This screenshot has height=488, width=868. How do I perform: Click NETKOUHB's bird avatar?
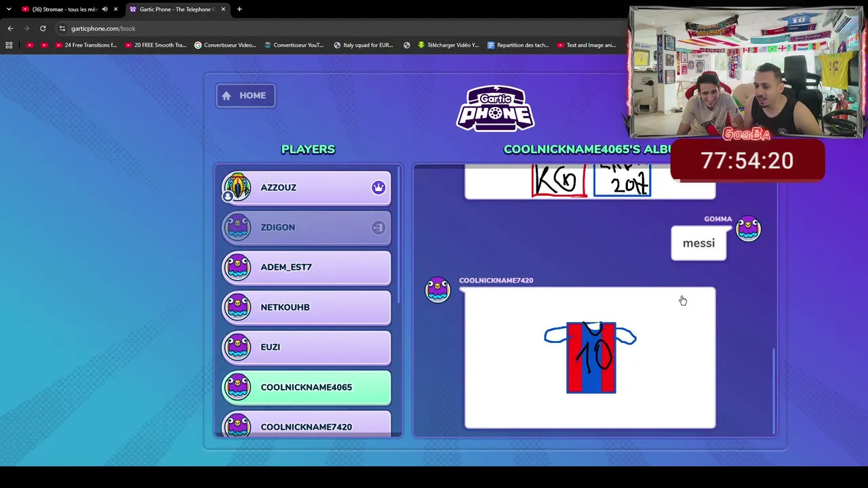pyautogui.click(x=237, y=307)
